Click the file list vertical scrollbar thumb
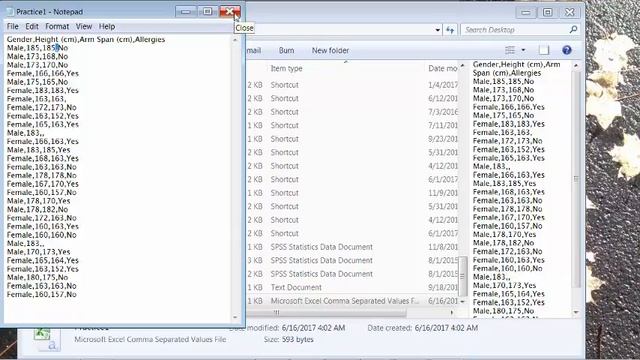 (x=462, y=276)
